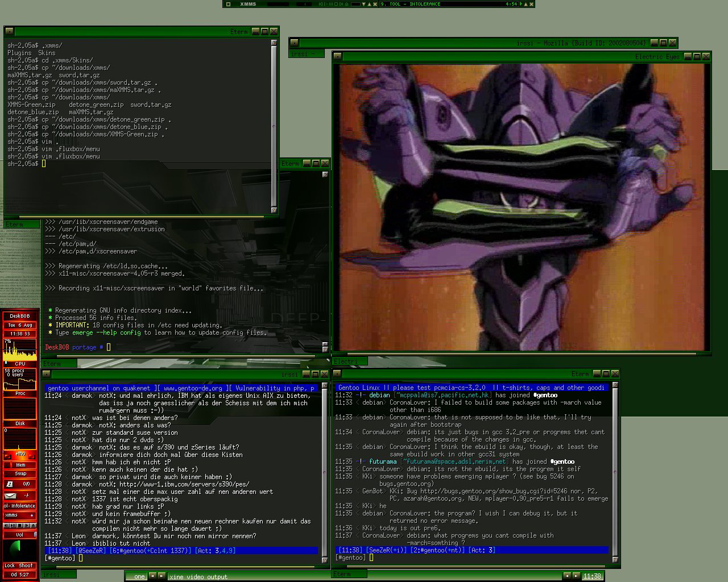Stop playback in the XMMS top bar

click(x=336, y=4)
